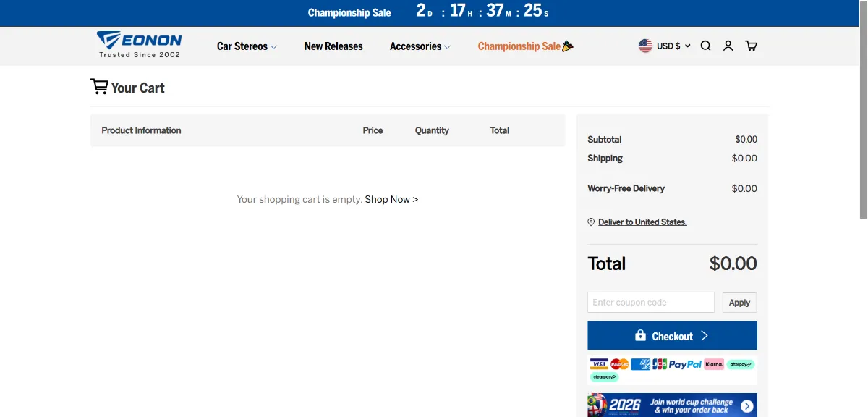The image size is (868, 417).
Task: Click the PayPal payment logo
Action: (x=685, y=364)
